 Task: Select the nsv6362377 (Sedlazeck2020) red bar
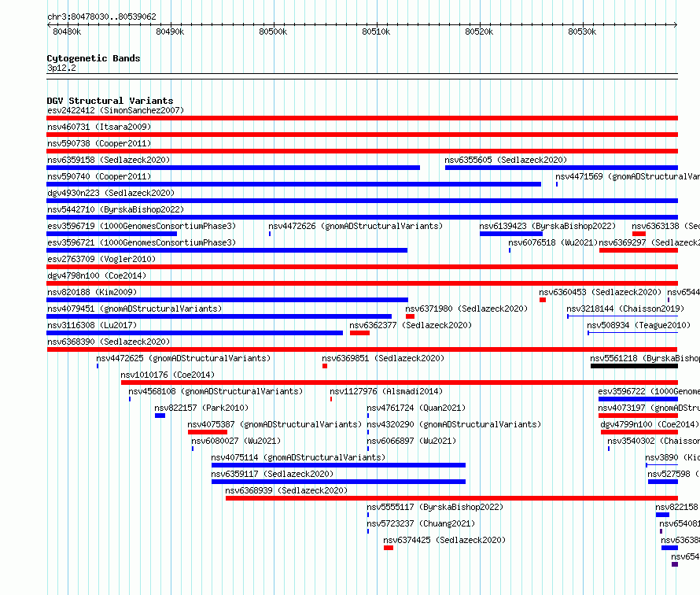point(359,333)
